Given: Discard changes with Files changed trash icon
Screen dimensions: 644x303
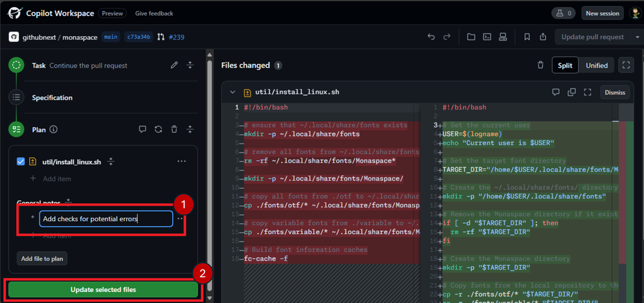Looking at the screenshot, I should (540, 65).
